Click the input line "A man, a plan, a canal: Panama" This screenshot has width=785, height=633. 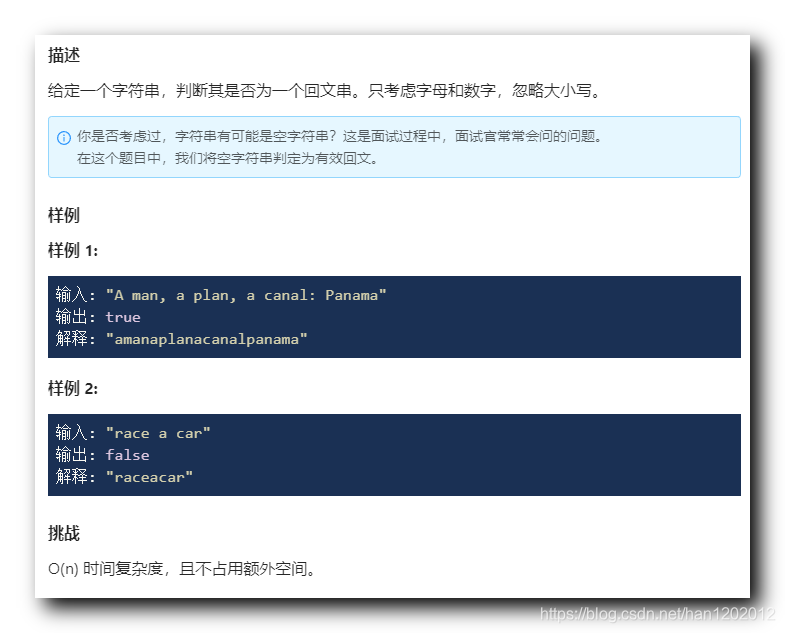[x=221, y=295]
